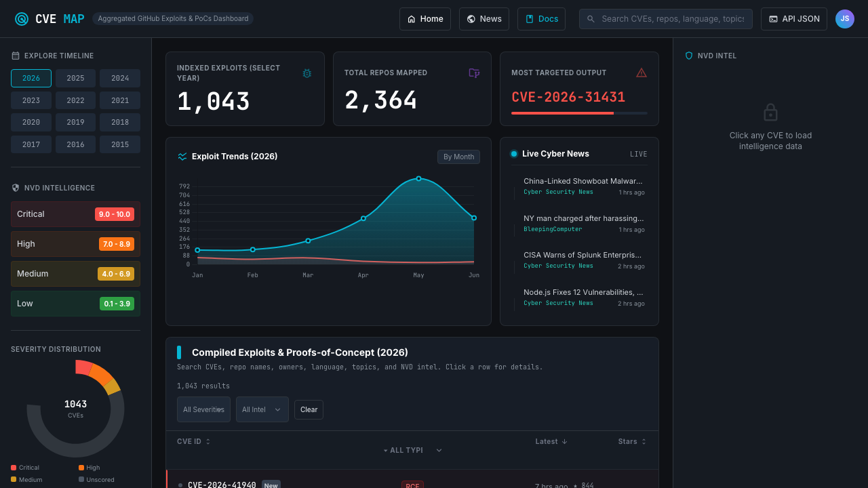Click the Clear filters button
Viewport: 868px width, 488px height.
tap(309, 409)
